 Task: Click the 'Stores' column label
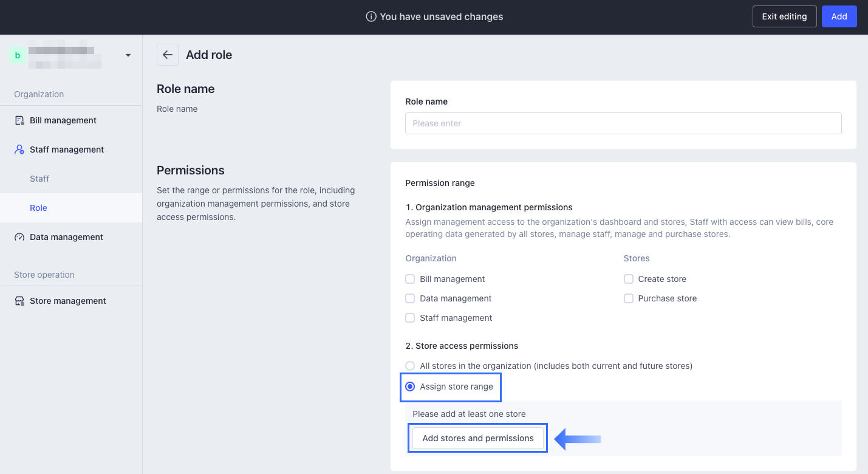click(x=637, y=258)
